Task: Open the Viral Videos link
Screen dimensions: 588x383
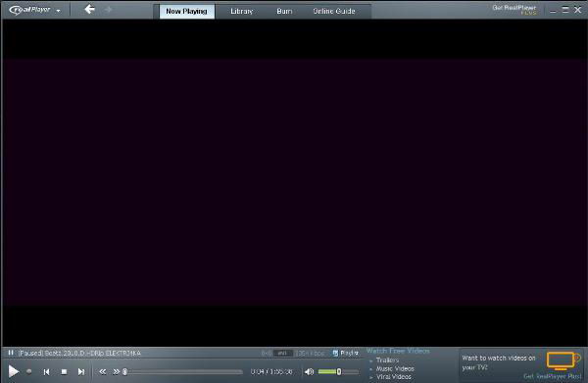Action: (x=394, y=376)
